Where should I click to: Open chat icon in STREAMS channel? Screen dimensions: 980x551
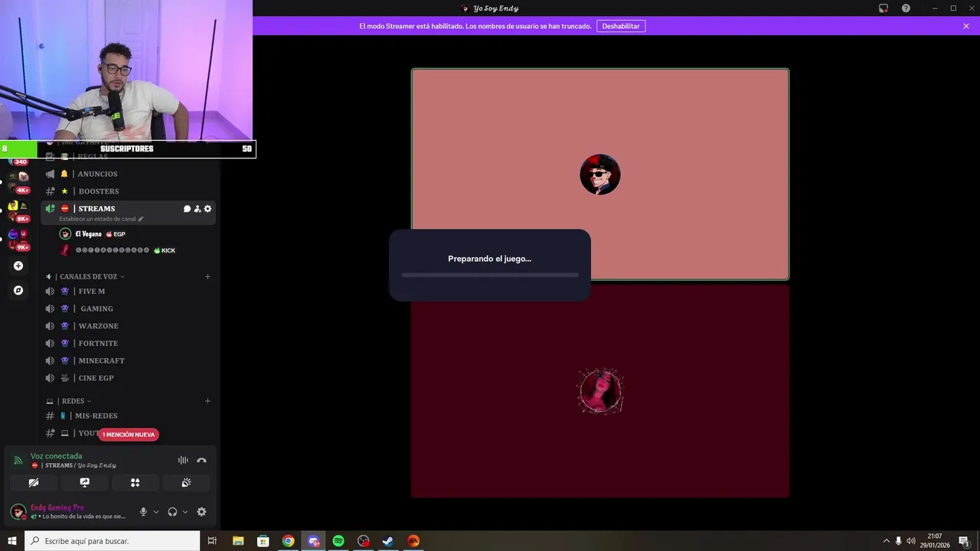pos(187,209)
